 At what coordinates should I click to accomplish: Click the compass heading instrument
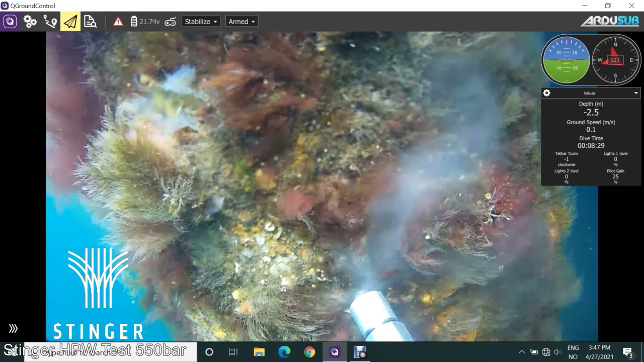[x=615, y=60]
